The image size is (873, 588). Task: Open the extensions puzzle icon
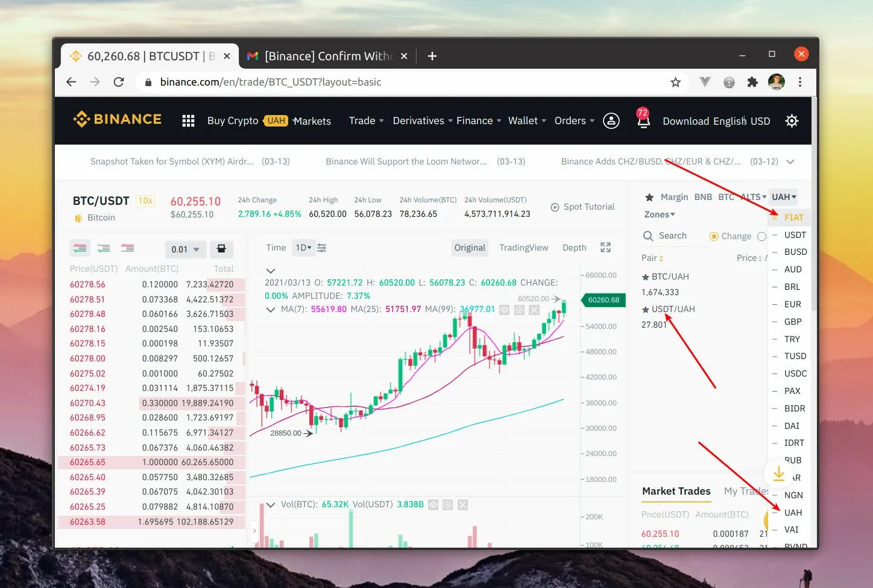click(752, 82)
